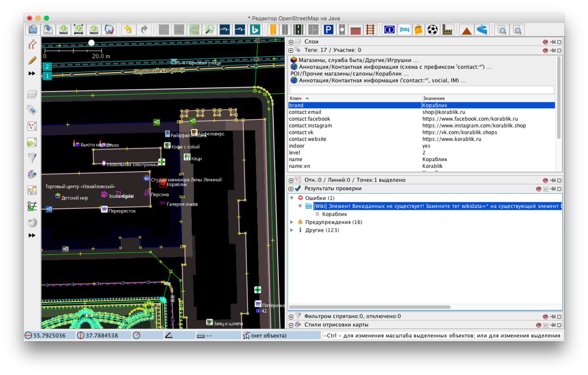Toggle the Tags panel via tag icon
588x375 pixels.
click(32, 110)
